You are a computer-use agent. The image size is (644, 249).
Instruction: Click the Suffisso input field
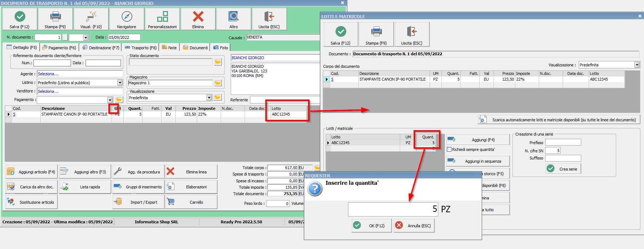click(x=563, y=158)
